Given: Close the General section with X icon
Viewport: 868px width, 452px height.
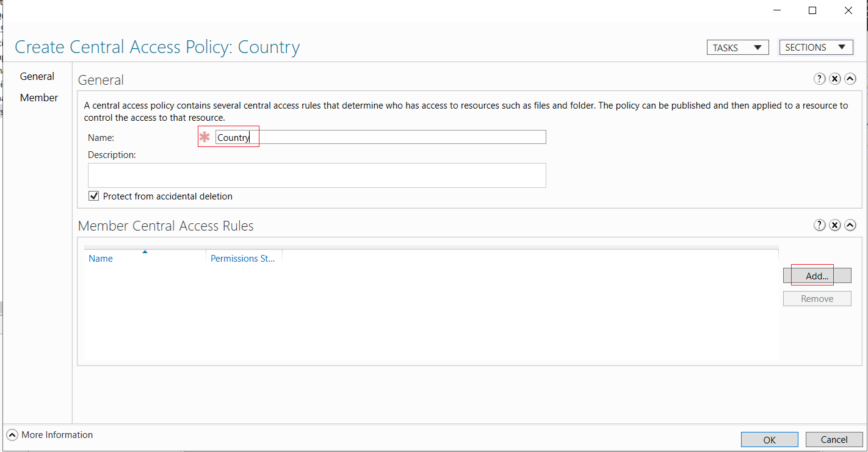Looking at the screenshot, I should (x=835, y=79).
